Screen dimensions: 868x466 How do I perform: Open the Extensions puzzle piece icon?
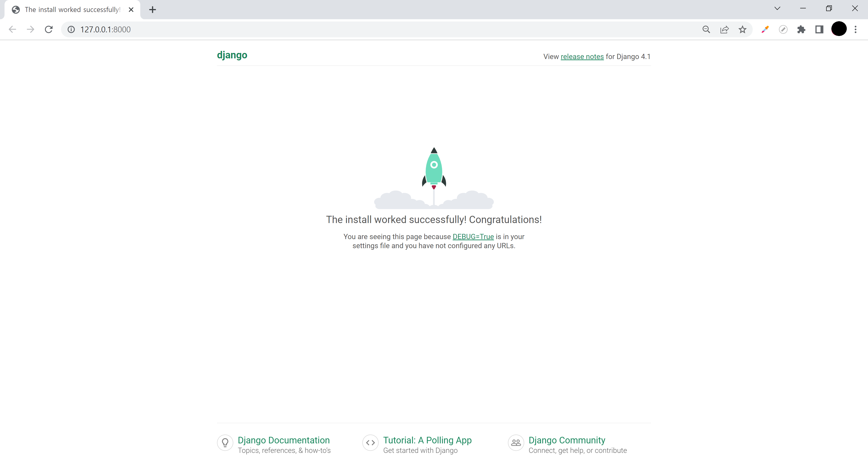click(801, 29)
